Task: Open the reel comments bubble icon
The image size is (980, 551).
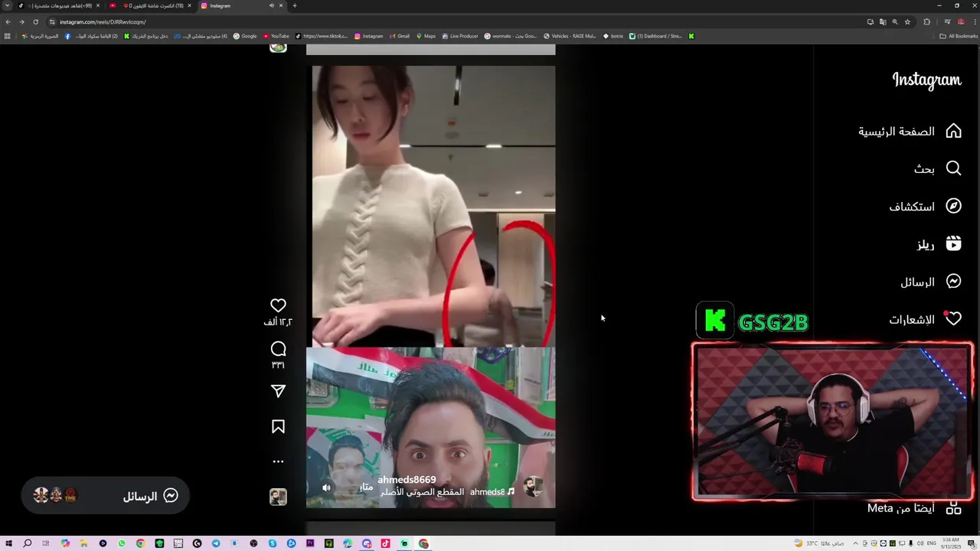Action: [x=278, y=349]
